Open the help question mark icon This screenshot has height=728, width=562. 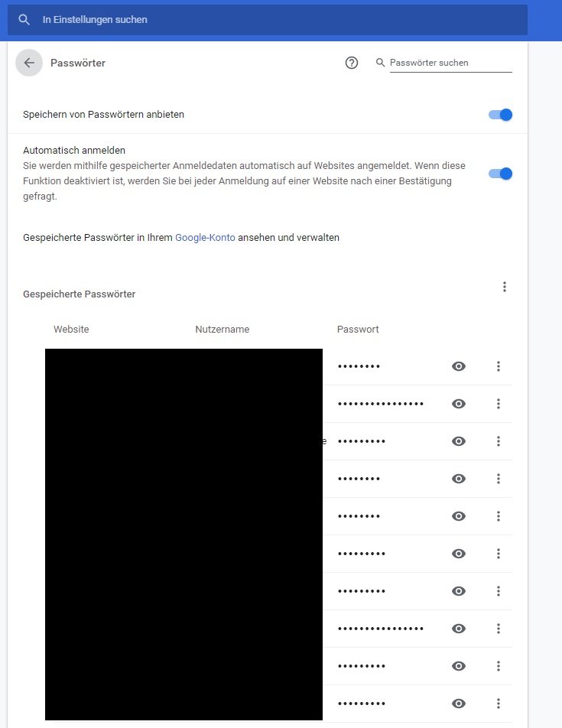pyautogui.click(x=352, y=63)
